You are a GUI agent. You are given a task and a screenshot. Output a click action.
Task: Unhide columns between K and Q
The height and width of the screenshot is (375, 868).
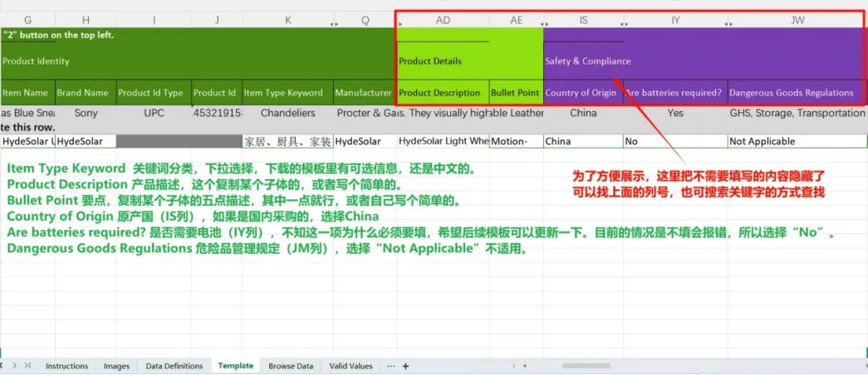pos(334,22)
